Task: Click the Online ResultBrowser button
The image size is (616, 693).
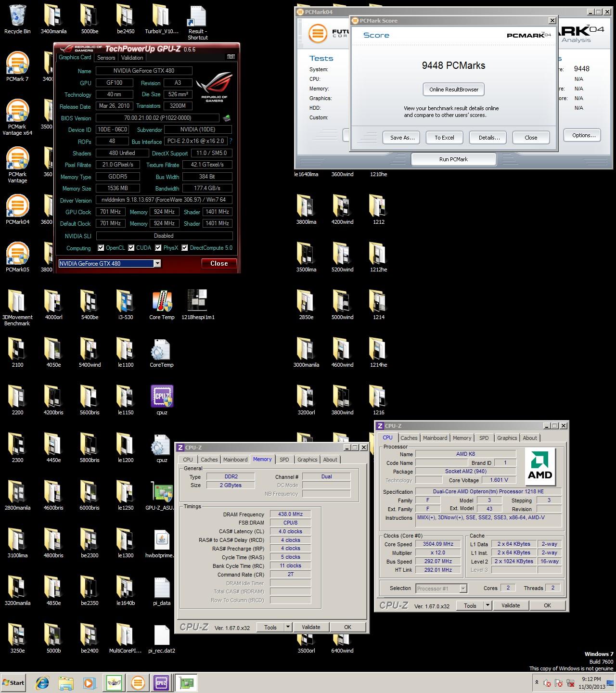Action: pos(454,90)
